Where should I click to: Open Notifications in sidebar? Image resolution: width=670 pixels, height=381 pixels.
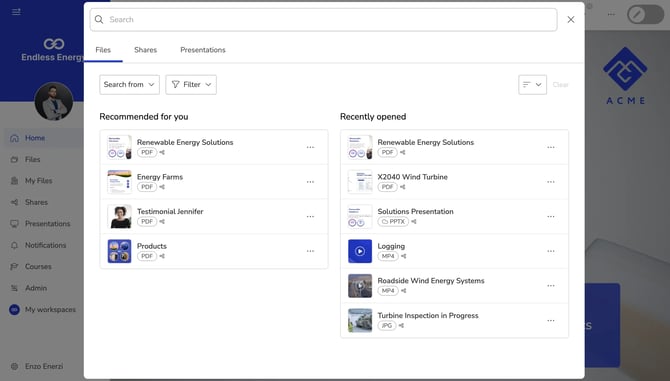point(44,245)
